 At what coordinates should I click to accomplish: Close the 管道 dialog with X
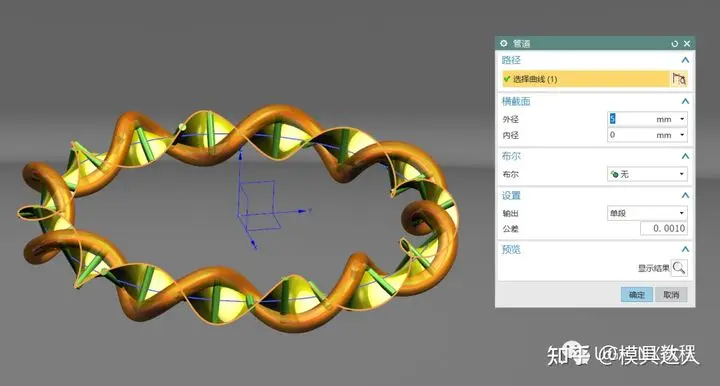687,44
